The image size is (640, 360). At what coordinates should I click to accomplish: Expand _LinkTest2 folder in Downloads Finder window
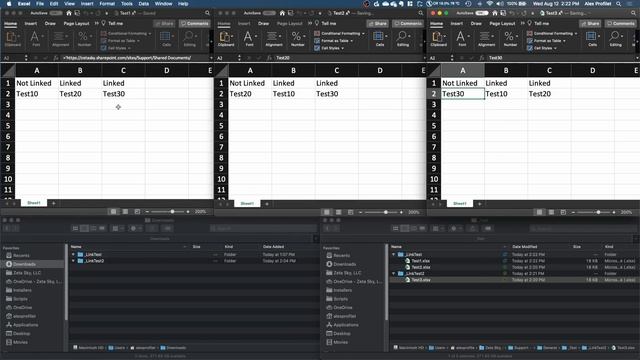73,261
